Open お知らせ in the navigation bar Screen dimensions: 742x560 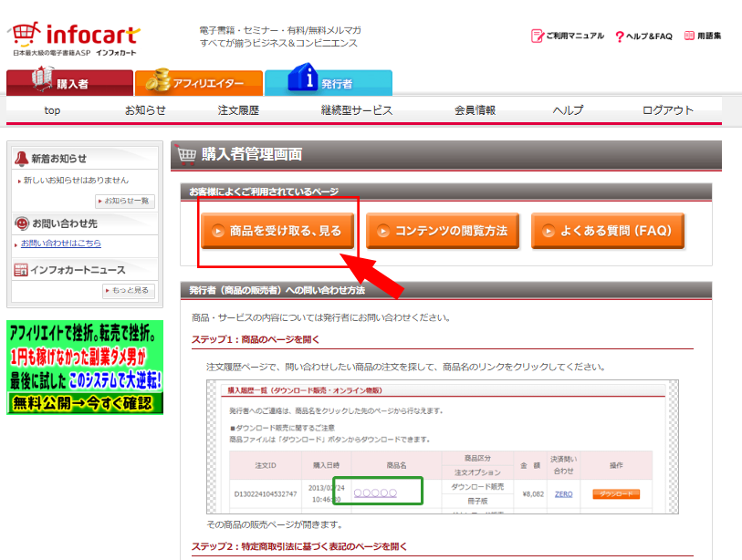[145, 110]
